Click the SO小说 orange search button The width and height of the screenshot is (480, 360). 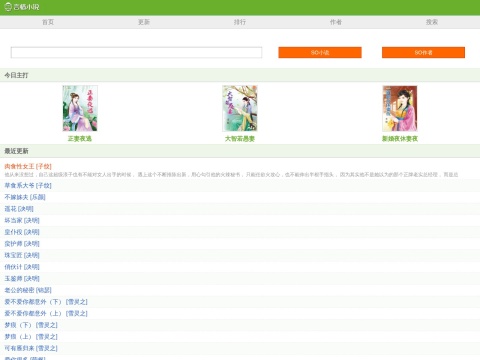(320, 52)
